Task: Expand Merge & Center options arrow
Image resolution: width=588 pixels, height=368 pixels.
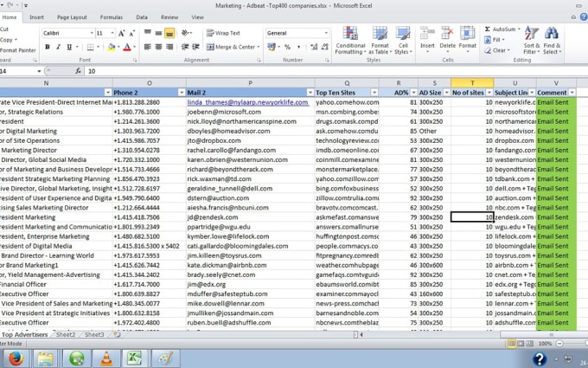Action: [259, 47]
